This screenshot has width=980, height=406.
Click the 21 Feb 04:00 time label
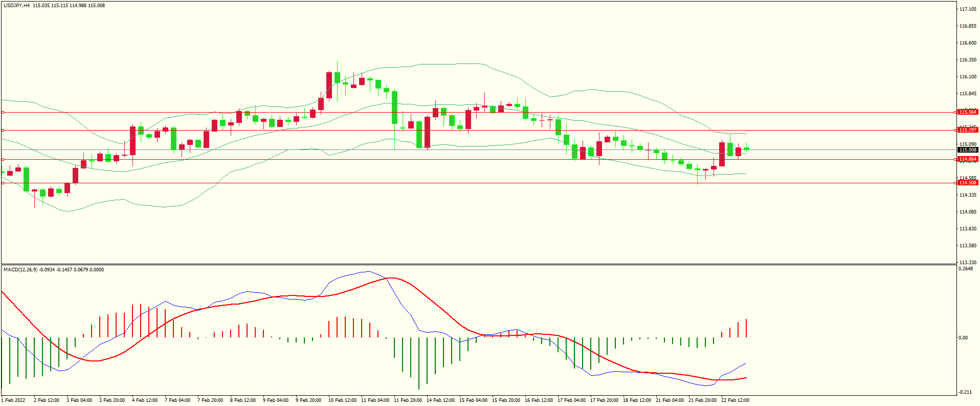(x=670, y=400)
